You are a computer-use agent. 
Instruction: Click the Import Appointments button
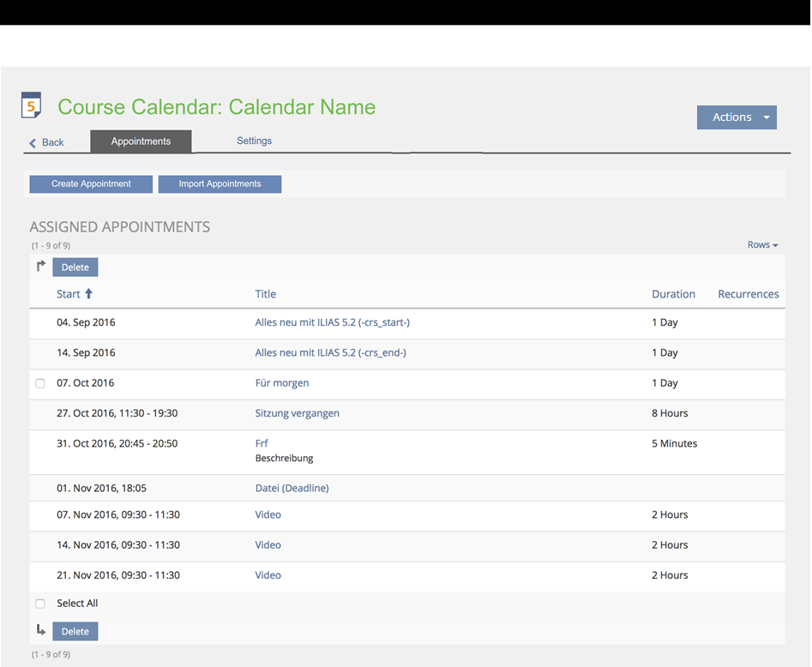pos(220,184)
